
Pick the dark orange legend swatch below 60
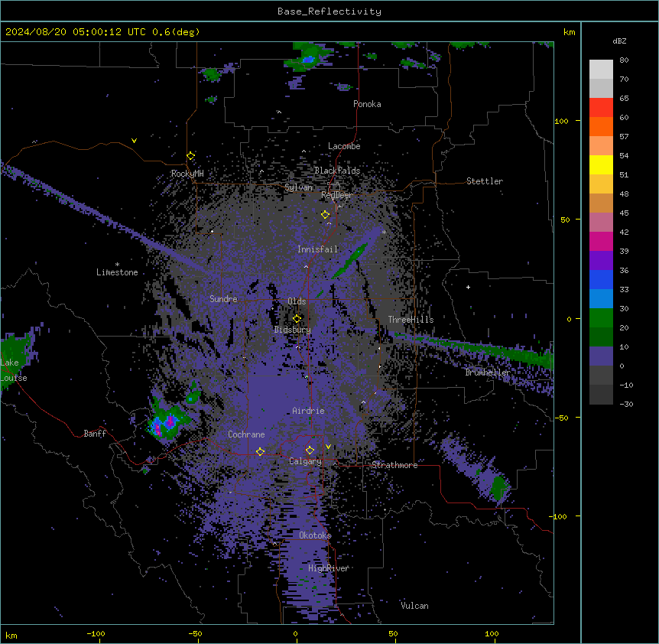point(601,126)
